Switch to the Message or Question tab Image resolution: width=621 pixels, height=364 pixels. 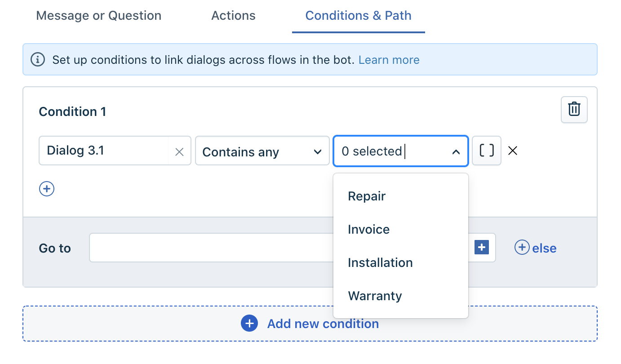click(98, 16)
